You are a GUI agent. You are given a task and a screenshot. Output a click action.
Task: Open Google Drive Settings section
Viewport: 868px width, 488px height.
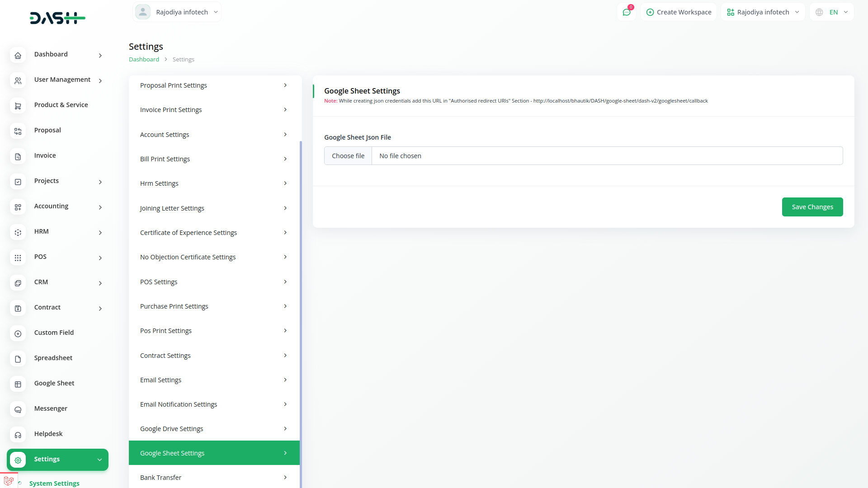(x=171, y=429)
